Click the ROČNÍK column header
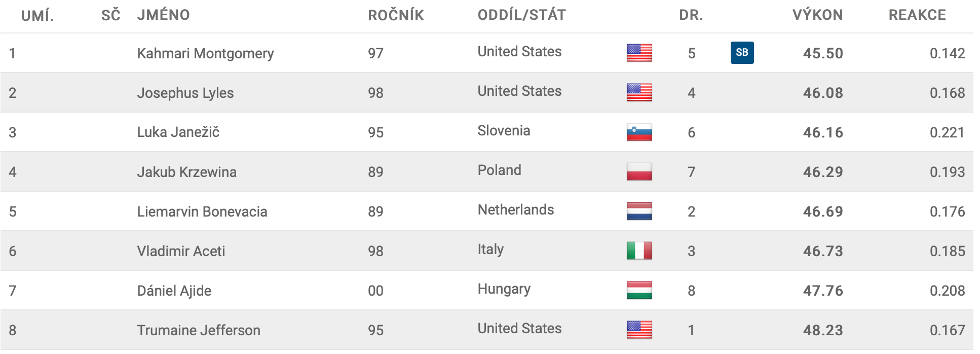The height and width of the screenshot is (354, 980). [396, 15]
